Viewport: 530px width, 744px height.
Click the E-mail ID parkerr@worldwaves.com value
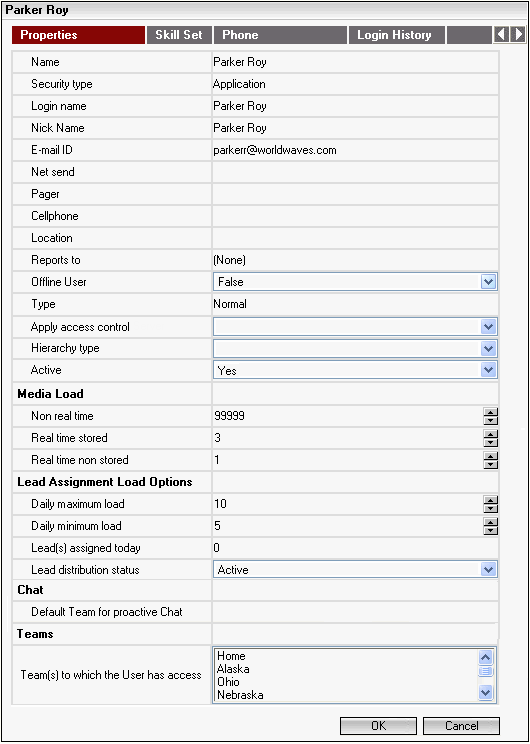point(275,150)
